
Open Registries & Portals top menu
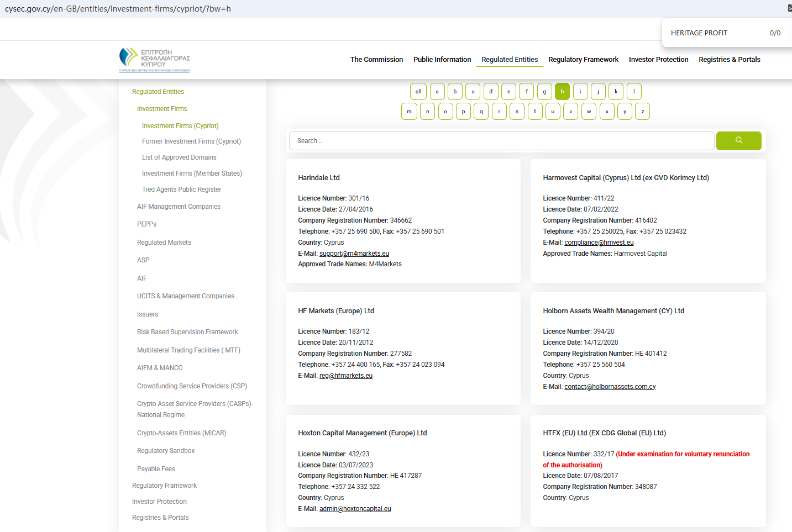(x=729, y=60)
